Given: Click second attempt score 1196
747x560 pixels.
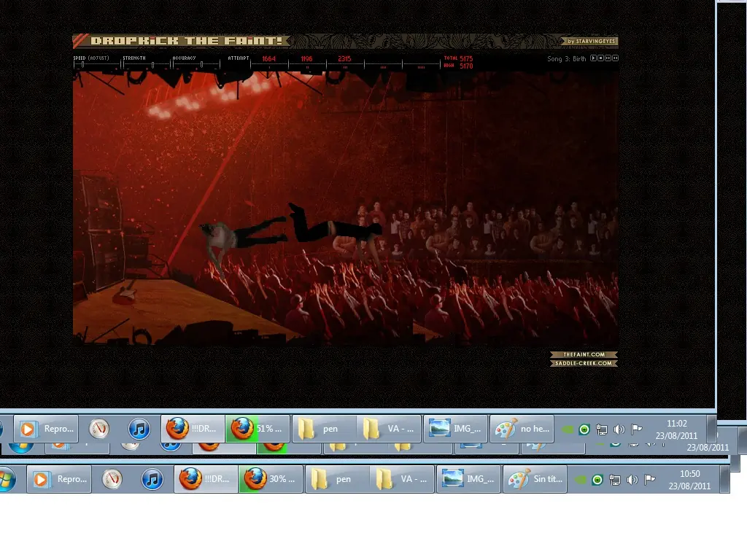Looking at the screenshot, I should (306, 58).
